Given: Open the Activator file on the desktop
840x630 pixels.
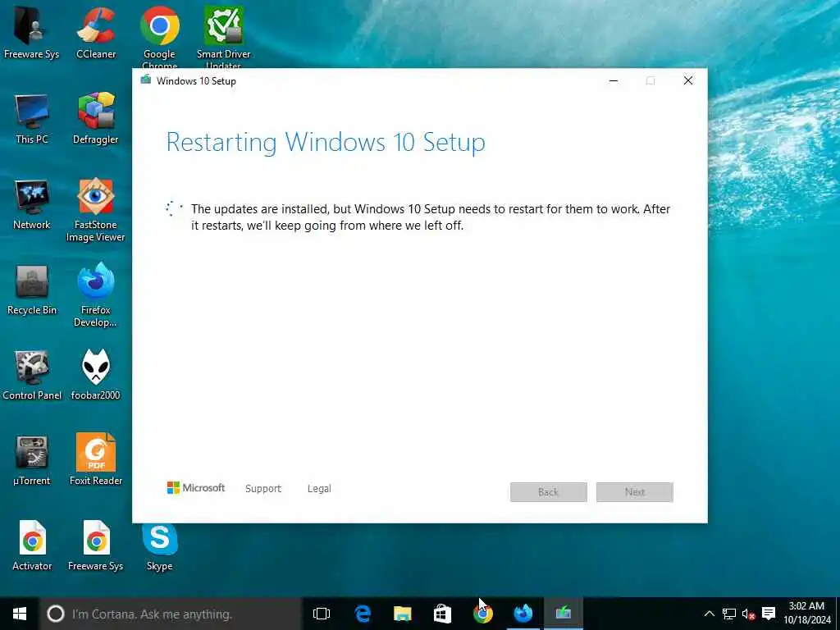Looking at the screenshot, I should 32,546.
